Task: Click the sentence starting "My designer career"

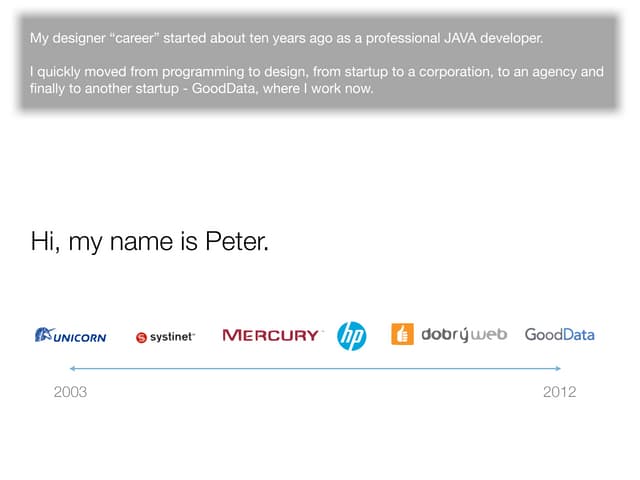Action: [x=286, y=39]
